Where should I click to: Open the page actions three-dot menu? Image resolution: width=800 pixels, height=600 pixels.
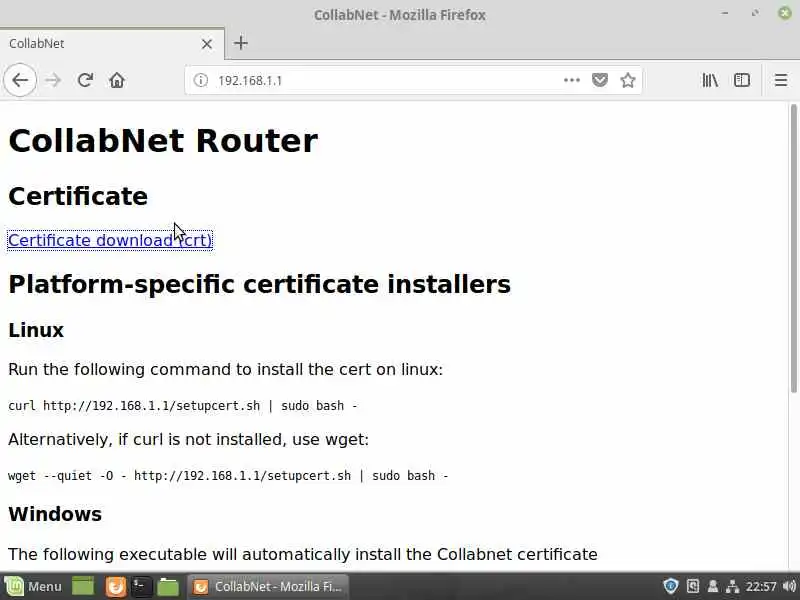(x=571, y=80)
